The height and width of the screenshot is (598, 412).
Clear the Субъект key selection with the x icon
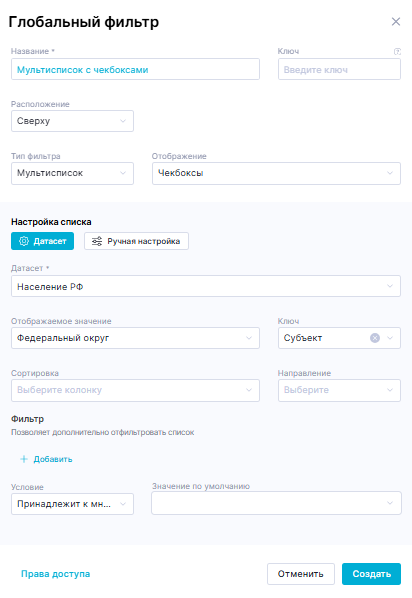point(375,338)
